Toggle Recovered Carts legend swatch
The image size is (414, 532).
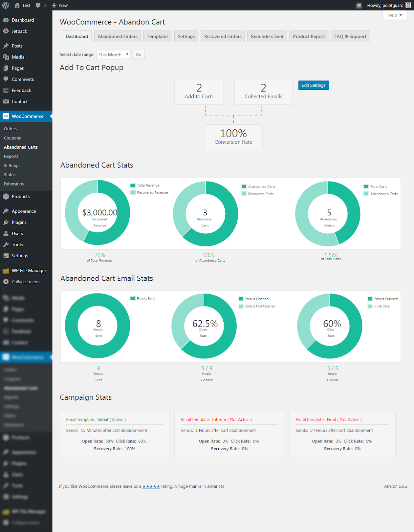(244, 194)
